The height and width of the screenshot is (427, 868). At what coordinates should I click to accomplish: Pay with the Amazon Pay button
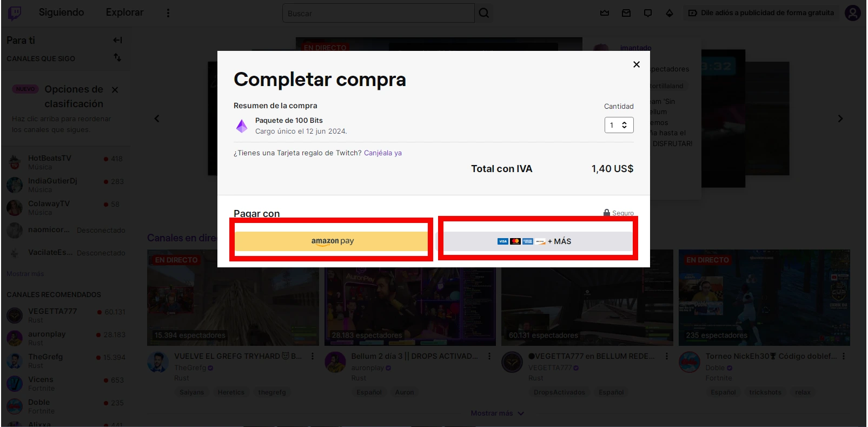(x=332, y=241)
